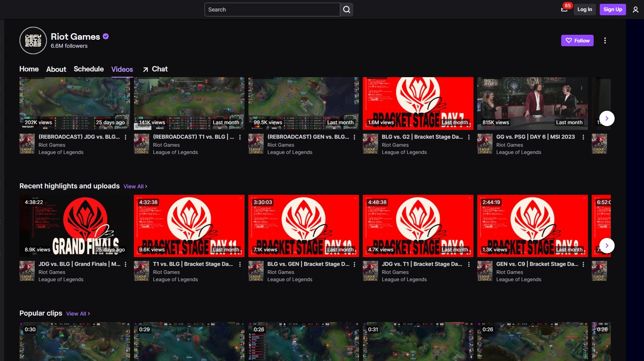The height and width of the screenshot is (361, 644).
Task: Open the About tab
Action: (56, 69)
